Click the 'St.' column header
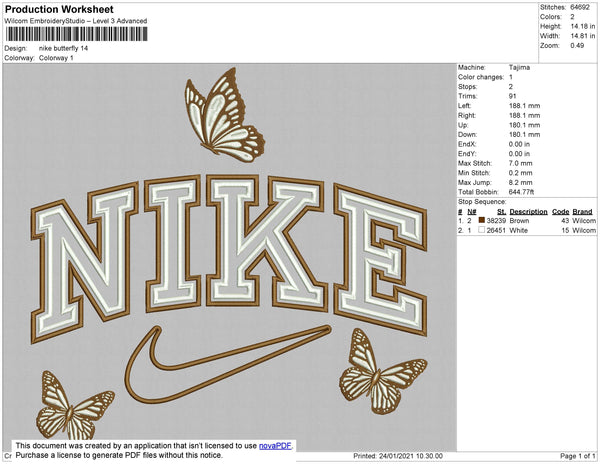Viewport: 600px width, 464px height. (x=501, y=212)
